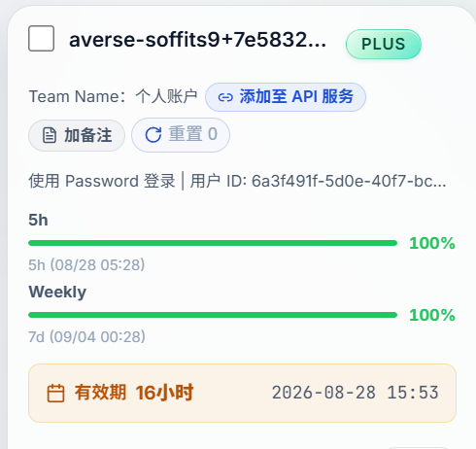Click the PLUS plan badge
Image resolution: width=476 pixels, height=449 pixels.
click(x=384, y=44)
